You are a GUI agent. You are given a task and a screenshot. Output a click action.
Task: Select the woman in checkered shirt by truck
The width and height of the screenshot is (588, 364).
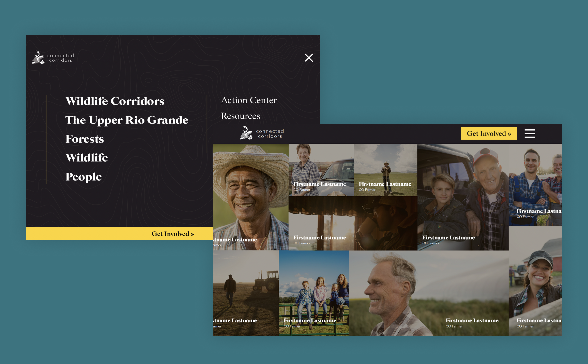(321, 170)
